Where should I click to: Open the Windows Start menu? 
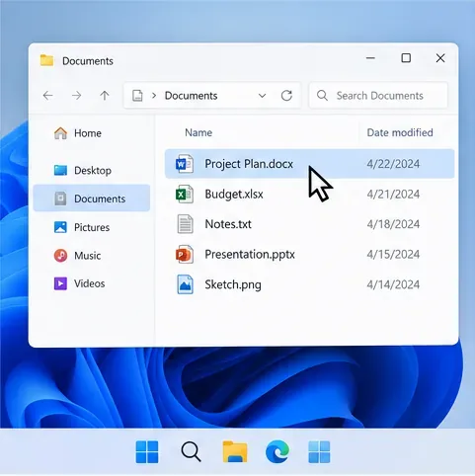coord(147,451)
